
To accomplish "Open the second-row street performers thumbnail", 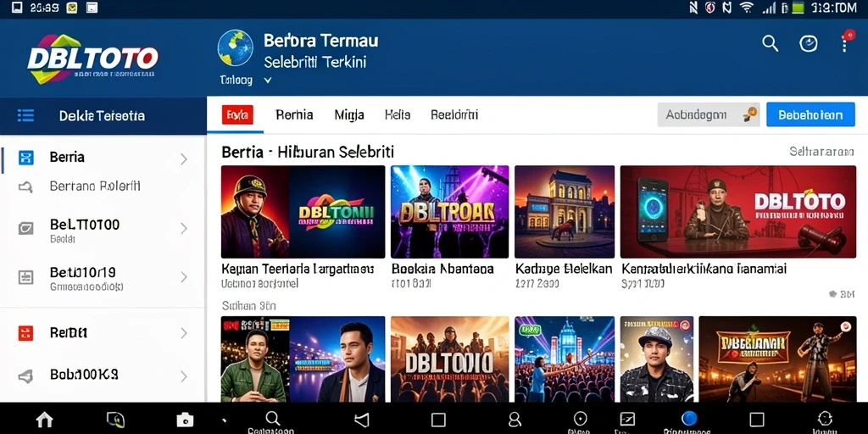I will click(x=777, y=359).
